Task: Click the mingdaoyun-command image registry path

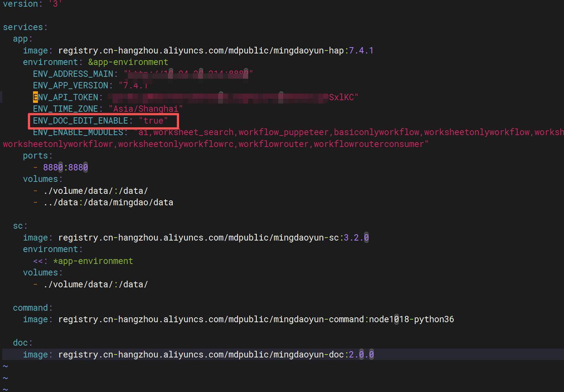Action: [211, 319]
